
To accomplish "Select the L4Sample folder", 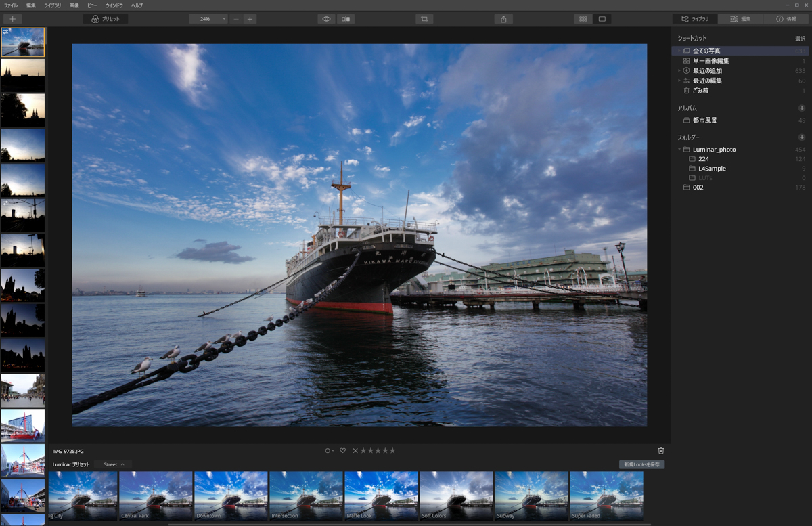I will coord(741,169).
